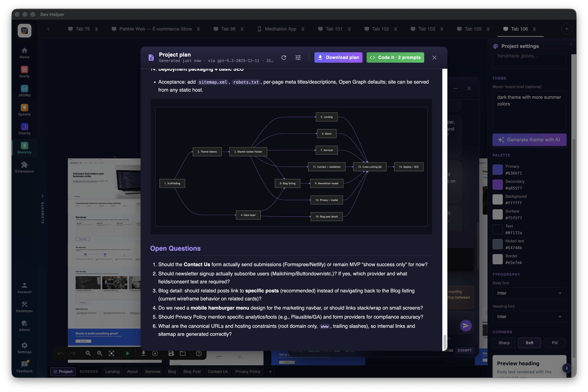
Task: Select the Soft corners option
Action: pos(529,342)
